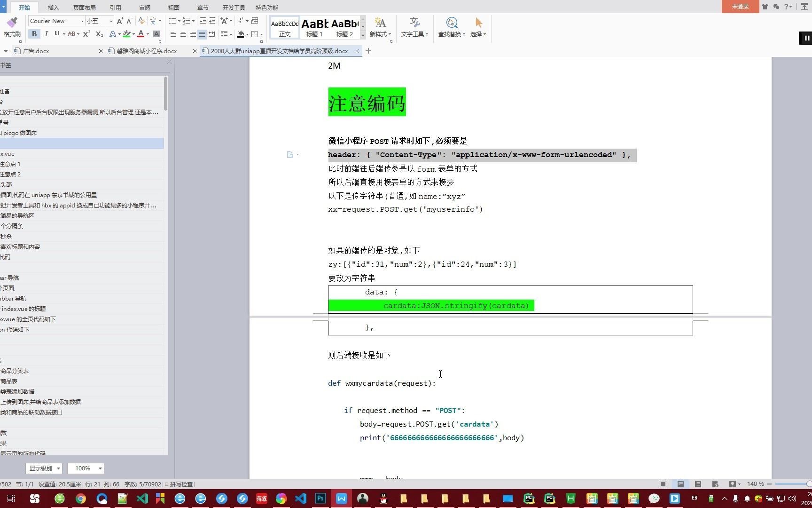Apply strikethrough AB formatting

tap(71, 34)
